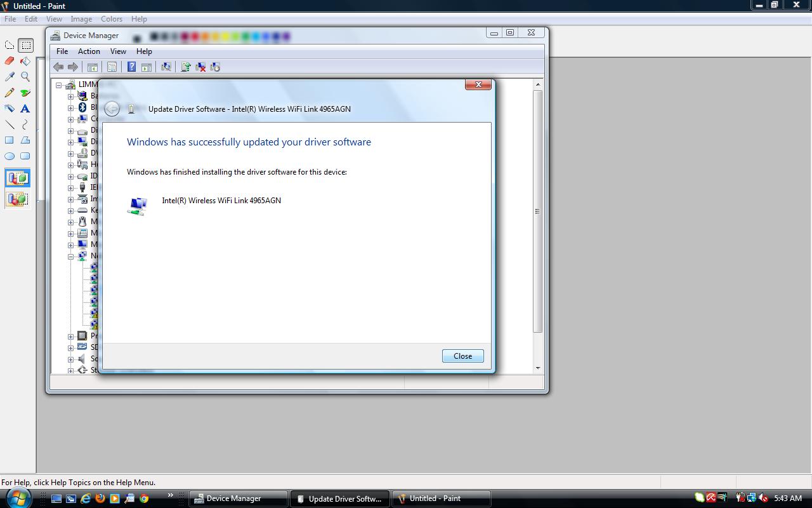Click the Disable device toolbar icon
The height and width of the screenshot is (508, 812).
[215, 67]
